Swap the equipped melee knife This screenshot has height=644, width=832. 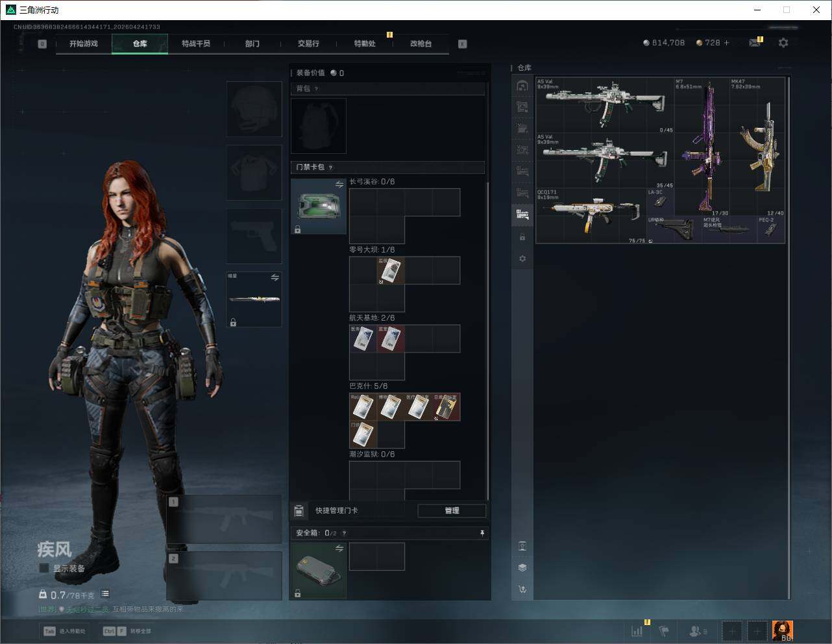coord(275,278)
